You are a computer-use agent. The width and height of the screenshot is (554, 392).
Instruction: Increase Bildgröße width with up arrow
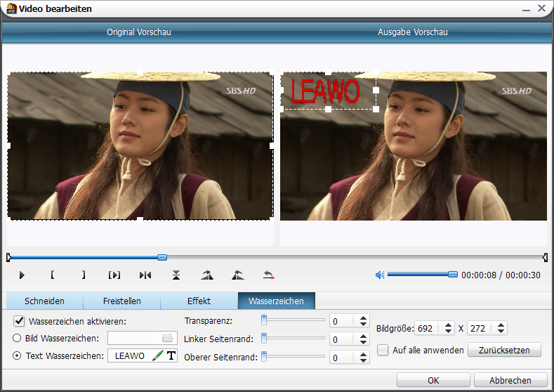pos(449,325)
